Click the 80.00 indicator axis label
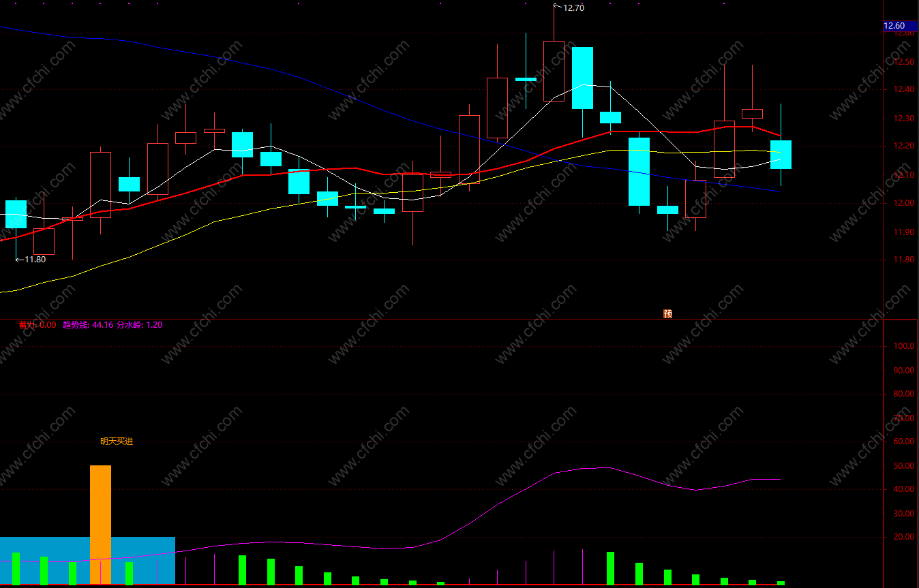 904,394
